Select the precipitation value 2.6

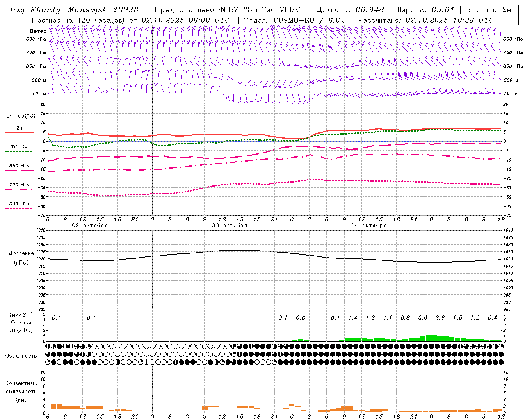click(x=422, y=317)
